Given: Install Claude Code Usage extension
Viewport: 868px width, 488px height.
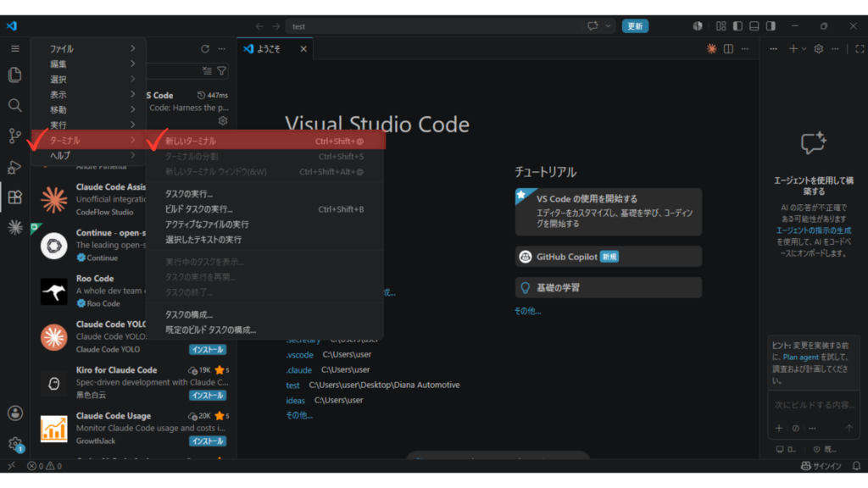Looking at the screenshot, I should [208, 441].
